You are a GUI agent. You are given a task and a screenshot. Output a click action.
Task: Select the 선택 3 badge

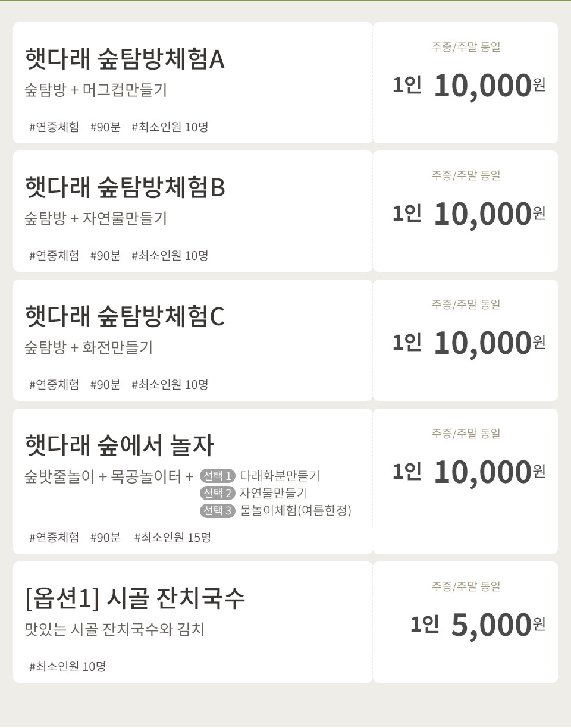pyautogui.click(x=218, y=510)
